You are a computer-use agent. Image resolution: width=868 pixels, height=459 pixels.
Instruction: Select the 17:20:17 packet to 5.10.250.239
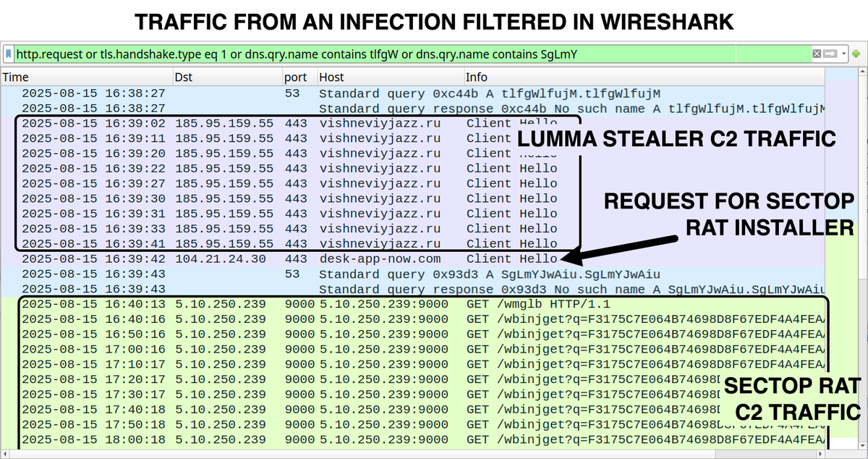click(412, 379)
